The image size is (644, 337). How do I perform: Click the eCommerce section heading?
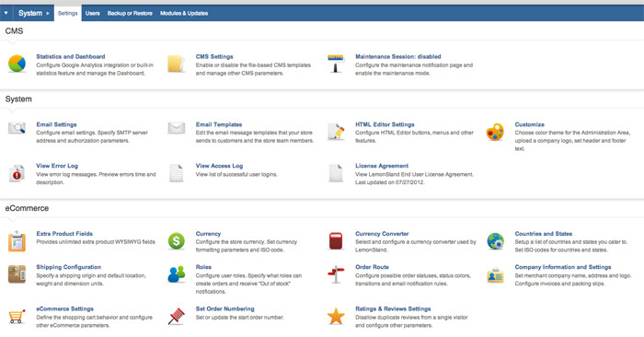[x=27, y=208]
